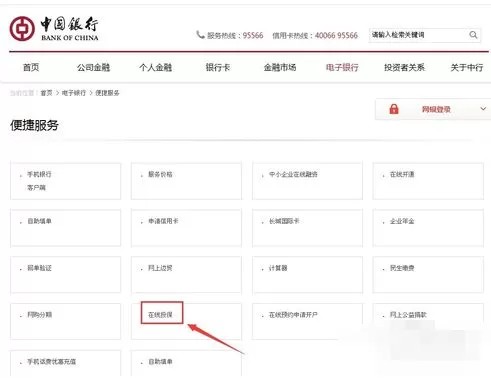This screenshot has height=378, width=491.
Task: Open the 服务价格 service card
Action: coord(186,181)
